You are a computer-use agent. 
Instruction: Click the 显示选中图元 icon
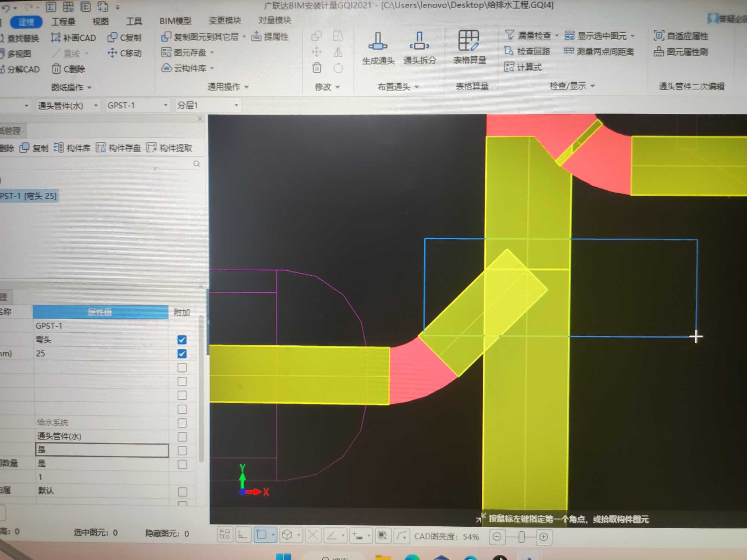coord(569,35)
